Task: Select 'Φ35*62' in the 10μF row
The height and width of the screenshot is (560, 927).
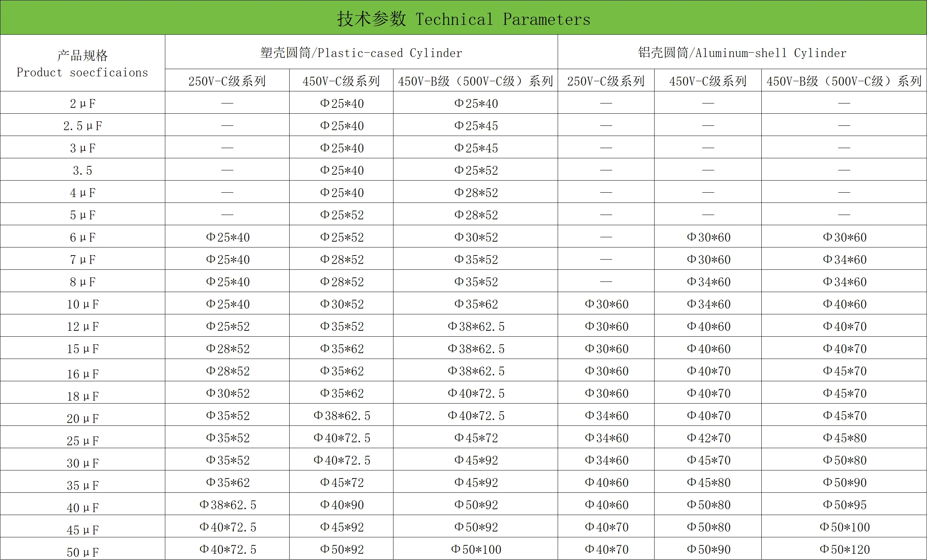Action: (x=476, y=304)
